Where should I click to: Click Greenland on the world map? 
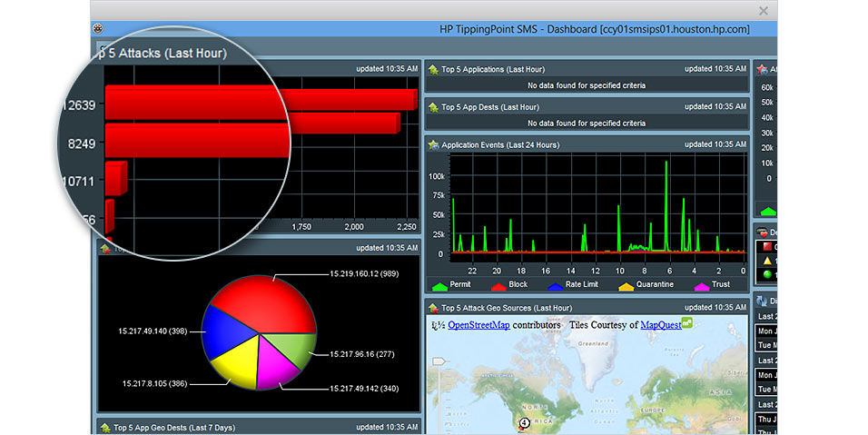[x=593, y=343]
